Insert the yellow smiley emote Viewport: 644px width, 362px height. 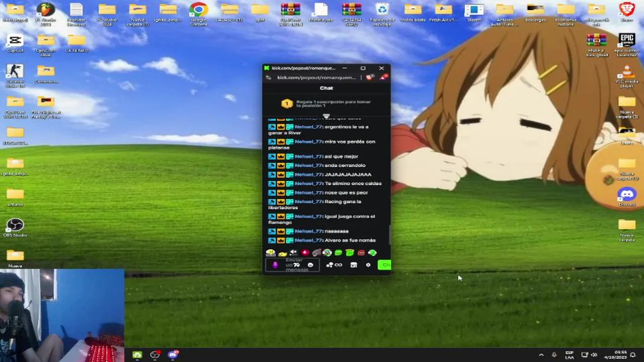point(271,253)
